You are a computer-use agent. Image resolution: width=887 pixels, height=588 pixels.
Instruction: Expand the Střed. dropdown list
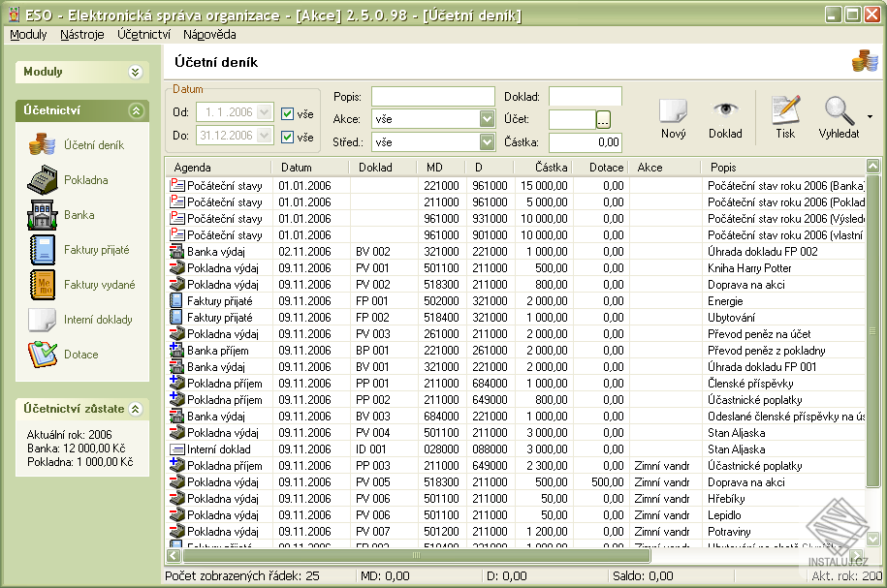coord(487,142)
